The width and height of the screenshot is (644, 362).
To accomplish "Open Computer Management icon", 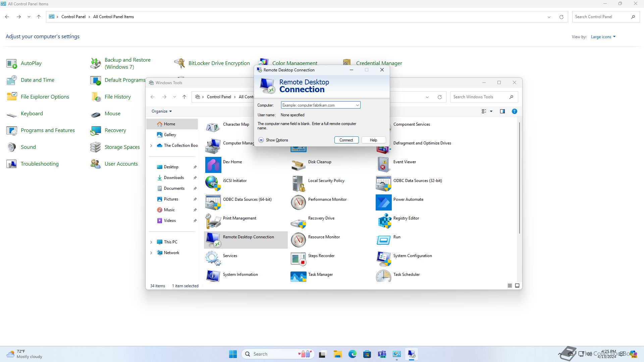I will pos(213,146).
